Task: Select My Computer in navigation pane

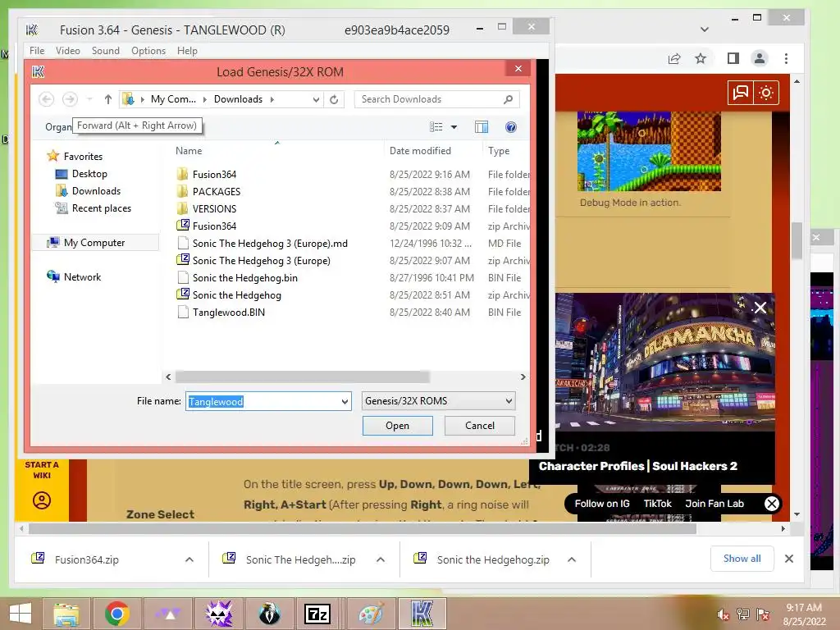Action: pos(94,243)
